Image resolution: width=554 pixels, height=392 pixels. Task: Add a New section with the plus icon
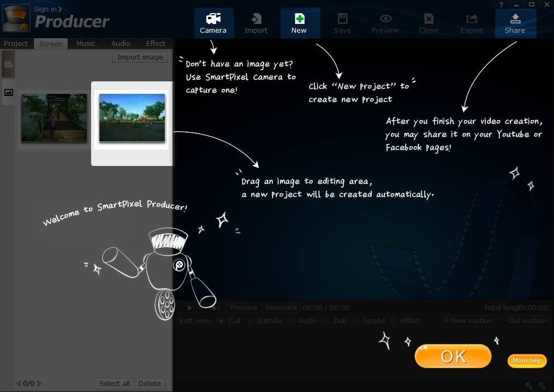tap(467, 320)
